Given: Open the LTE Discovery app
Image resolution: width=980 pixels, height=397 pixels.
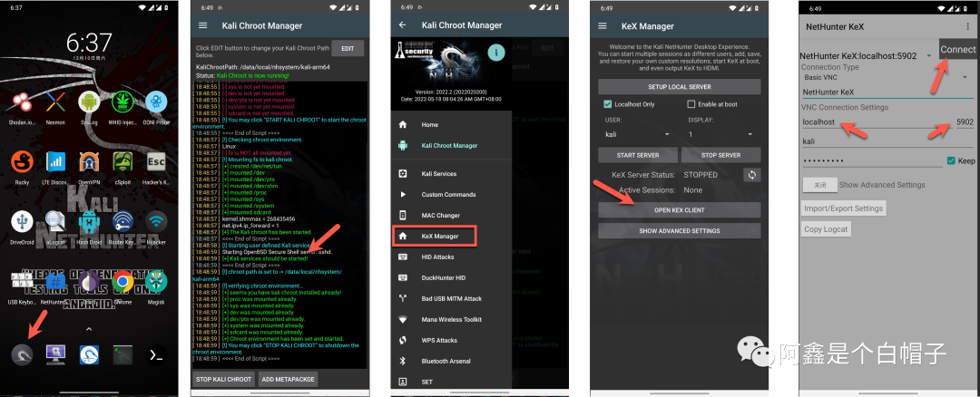Looking at the screenshot, I should click(x=55, y=161).
